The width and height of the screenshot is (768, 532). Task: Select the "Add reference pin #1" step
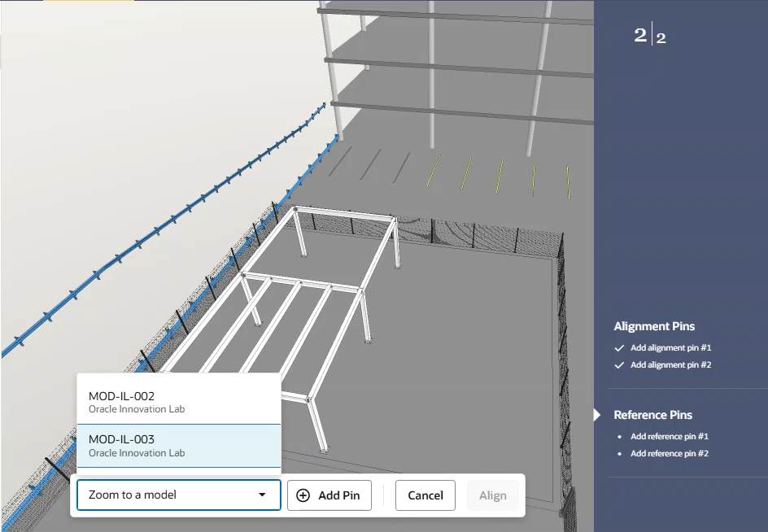pos(669,437)
